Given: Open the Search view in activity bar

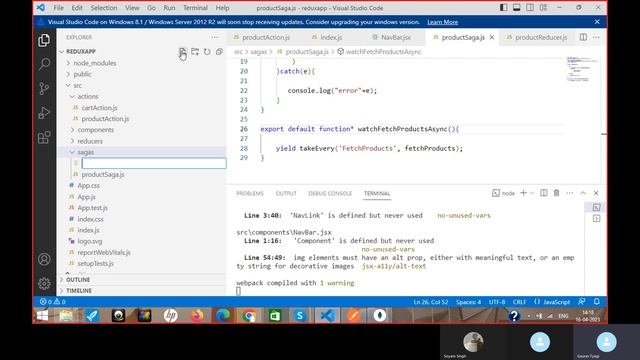Looking at the screenshot, I should click(x=44, y=64).
